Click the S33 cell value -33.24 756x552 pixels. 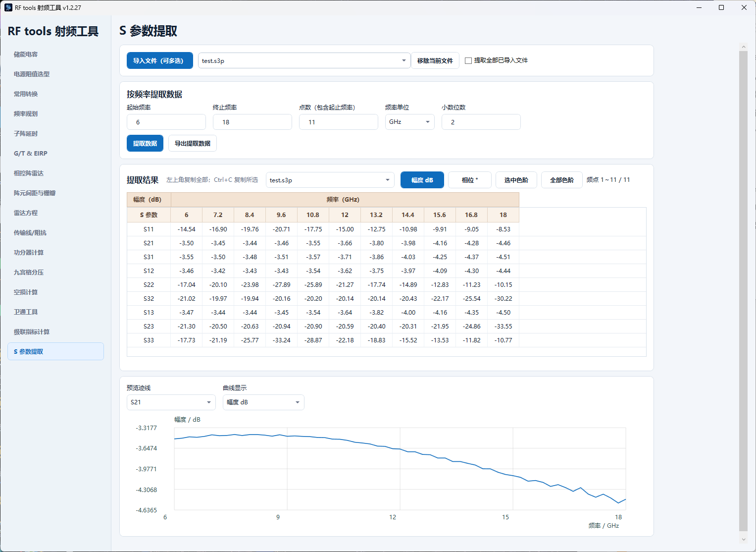[282, 340]
